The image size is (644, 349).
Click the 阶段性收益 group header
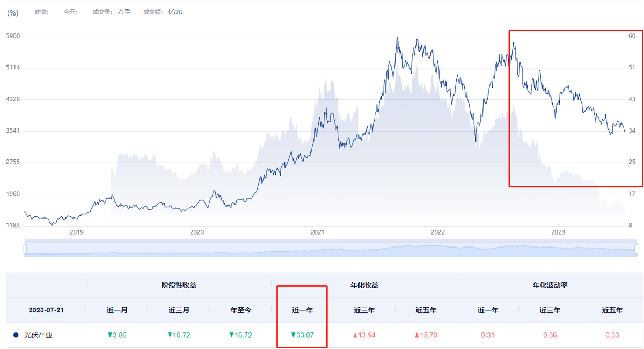click(179, 285)
